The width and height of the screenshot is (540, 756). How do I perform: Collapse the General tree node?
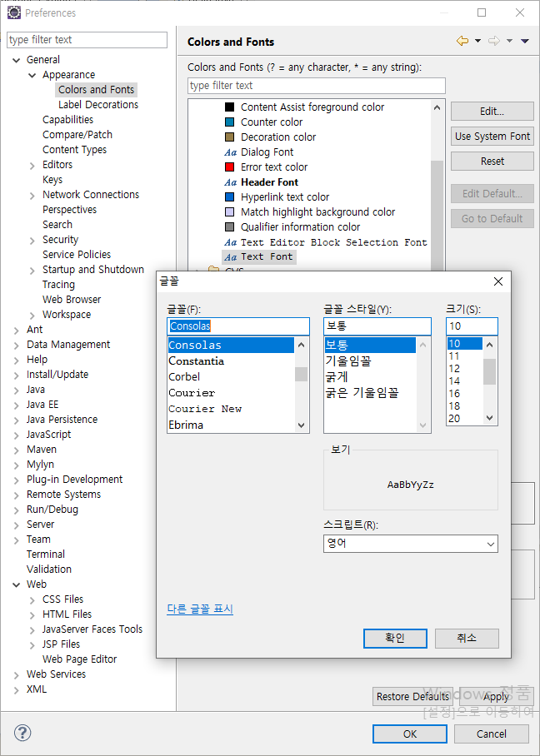(x=17, y=60)
